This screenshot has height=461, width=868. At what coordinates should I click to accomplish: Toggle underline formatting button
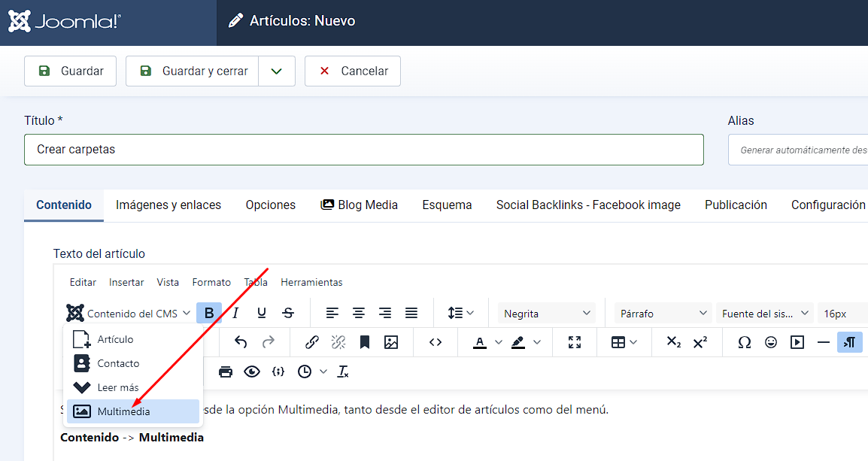[x=262, y=313]
